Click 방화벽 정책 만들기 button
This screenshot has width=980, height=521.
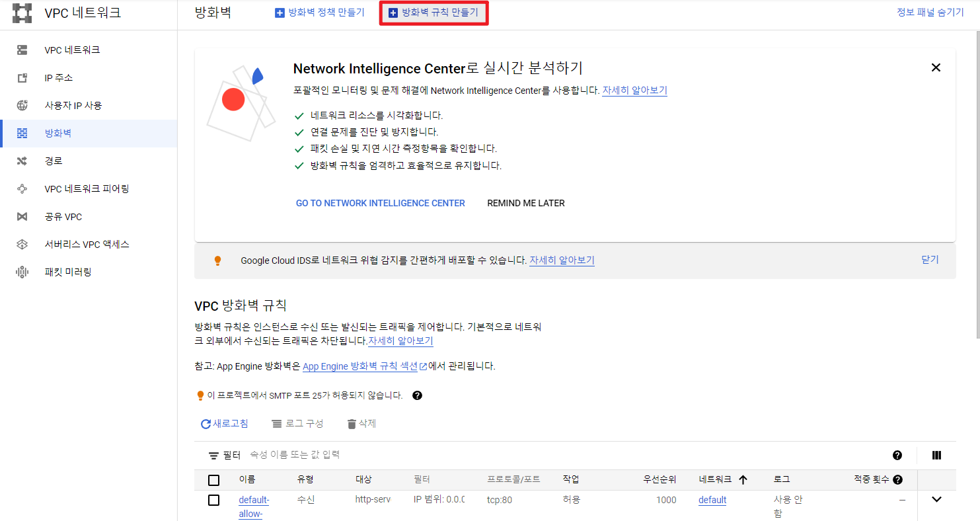[x=320, y=13]
